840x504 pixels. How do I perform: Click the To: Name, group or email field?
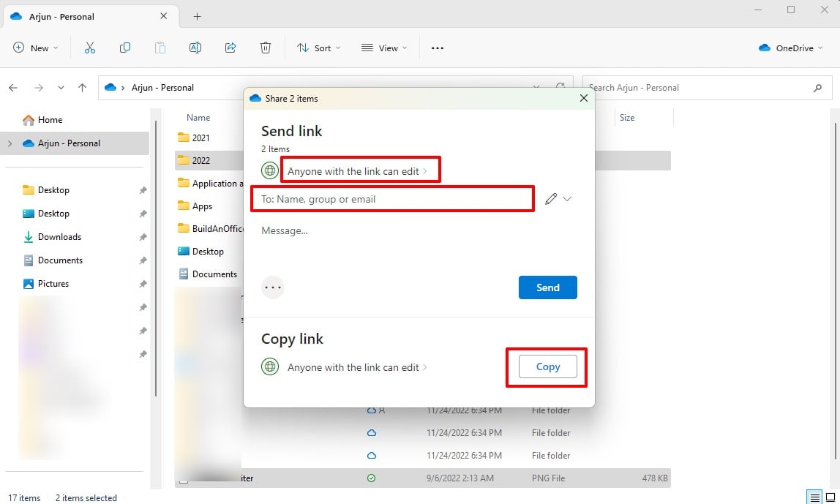(x=392, y=199)
